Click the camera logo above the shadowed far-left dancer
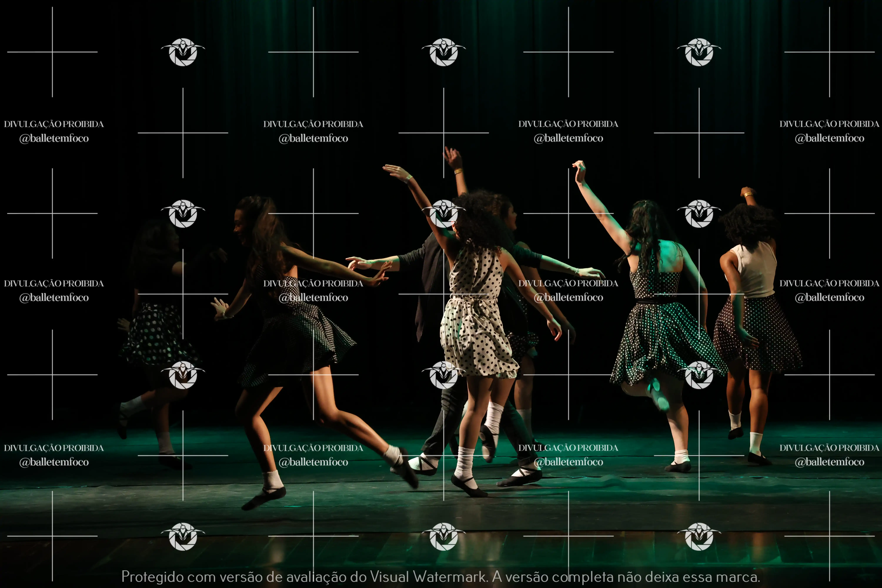This screenshot has width=882, height=588. tap(183, 214)
